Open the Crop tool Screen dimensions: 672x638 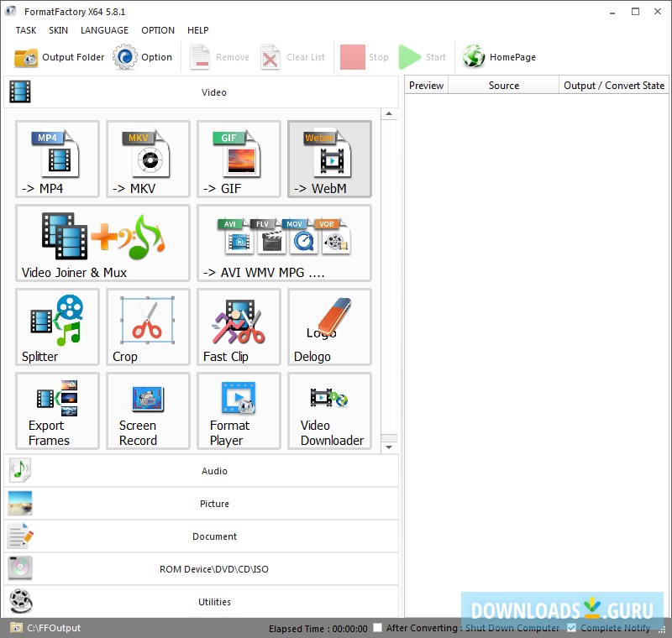click(x=149, y=327)
